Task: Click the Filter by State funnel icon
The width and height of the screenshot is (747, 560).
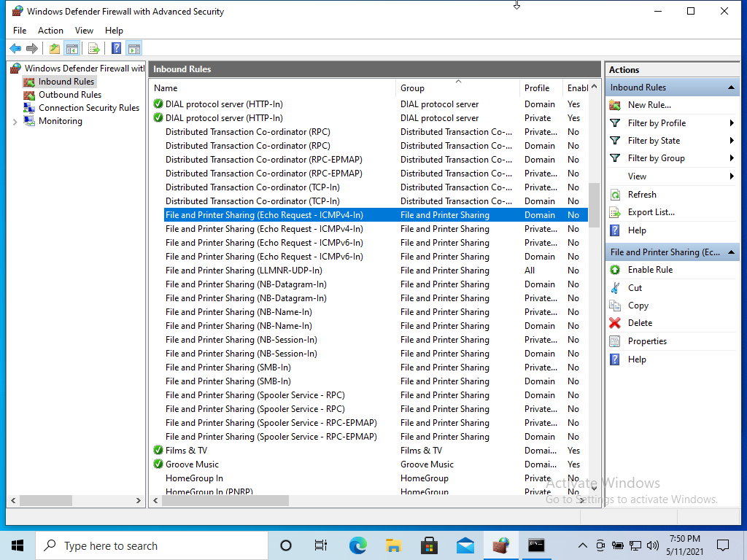Action: click(615, 141)
